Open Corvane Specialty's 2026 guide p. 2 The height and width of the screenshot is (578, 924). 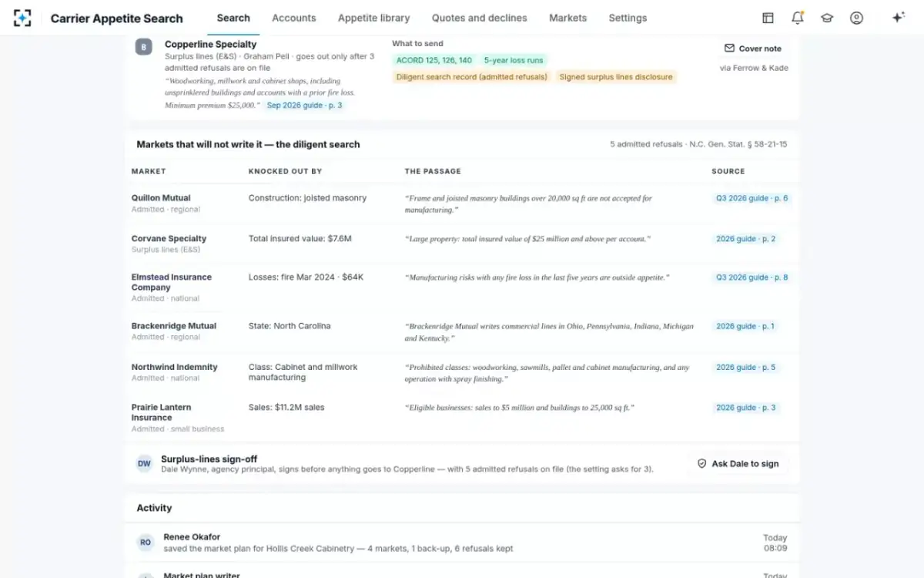click(746, 239)
